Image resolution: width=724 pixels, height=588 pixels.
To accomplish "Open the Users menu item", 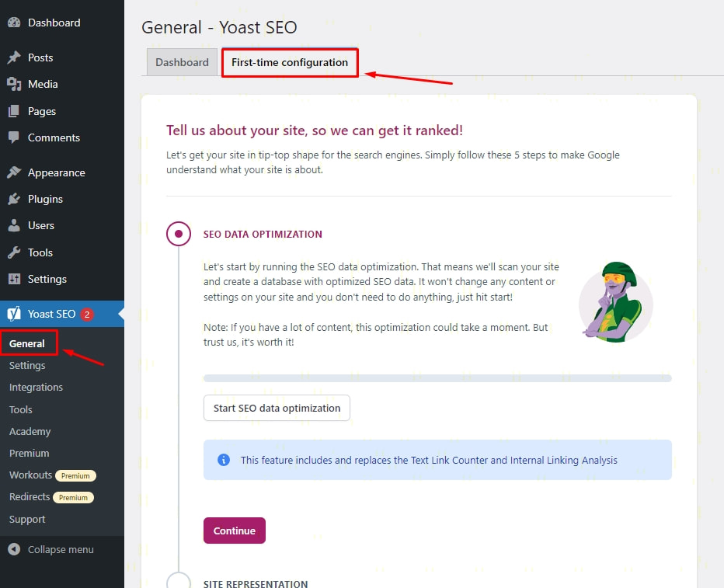I will point(40,225).
